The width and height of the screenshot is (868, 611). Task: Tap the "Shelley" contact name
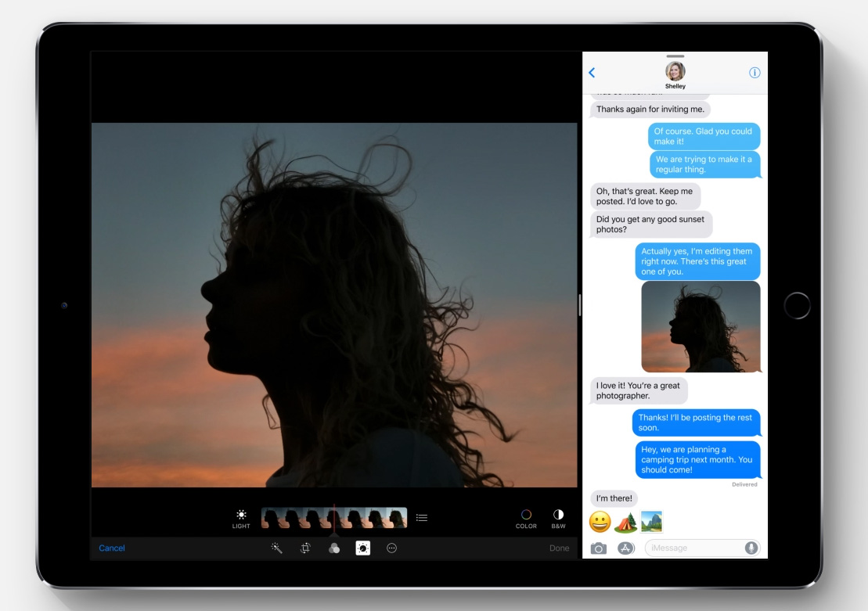(x=675, y=86)
